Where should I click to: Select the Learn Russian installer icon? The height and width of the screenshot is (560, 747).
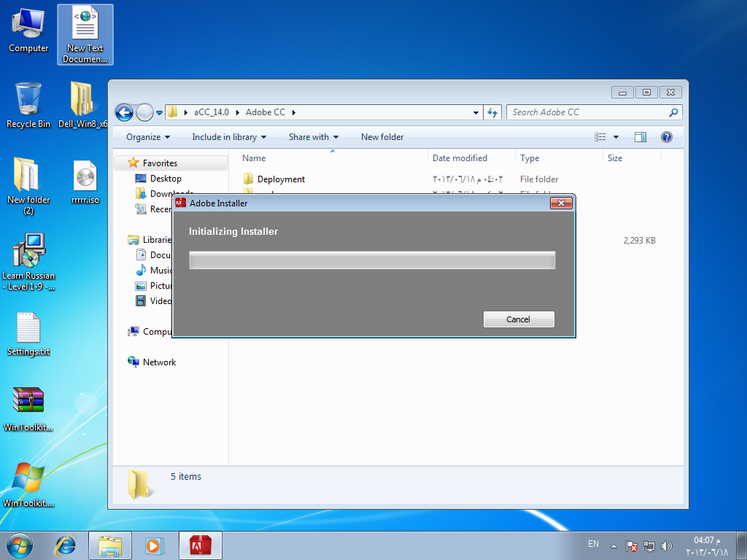[28, 262]
